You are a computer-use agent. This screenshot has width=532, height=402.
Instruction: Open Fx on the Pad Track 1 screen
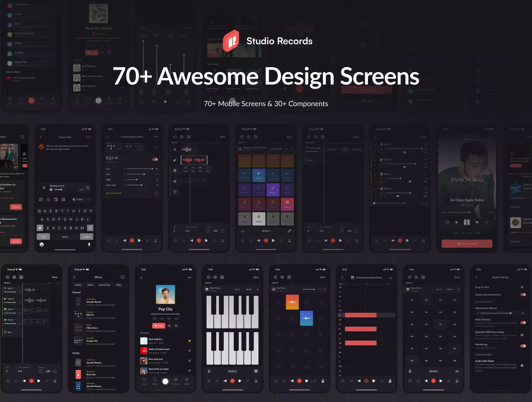(289, 277)
